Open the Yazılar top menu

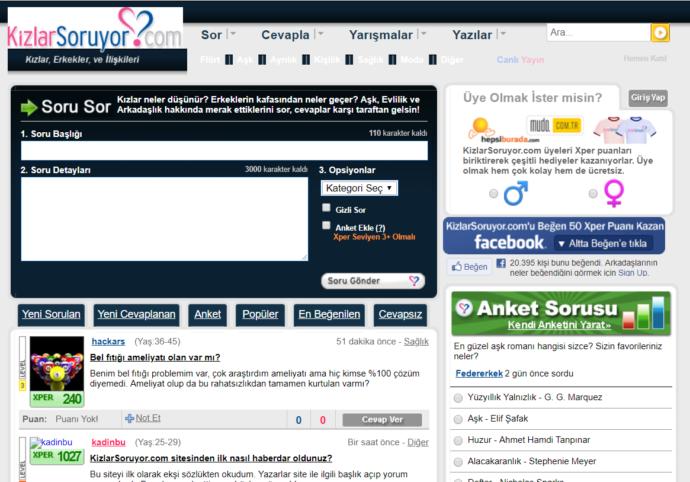pyautogui.click(x=472, y=35)
